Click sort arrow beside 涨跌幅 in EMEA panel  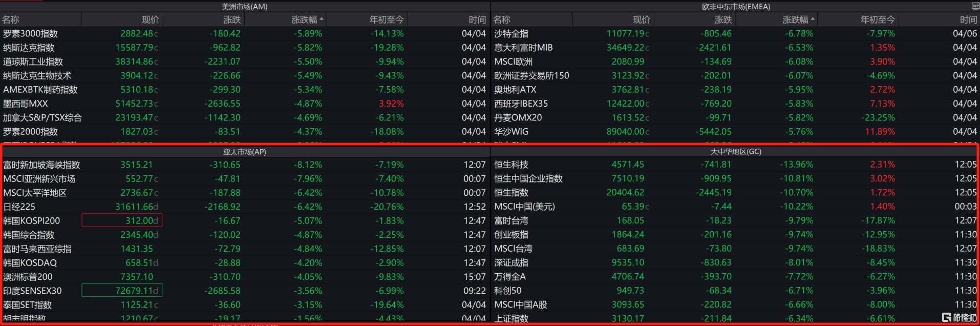(813, 19)
